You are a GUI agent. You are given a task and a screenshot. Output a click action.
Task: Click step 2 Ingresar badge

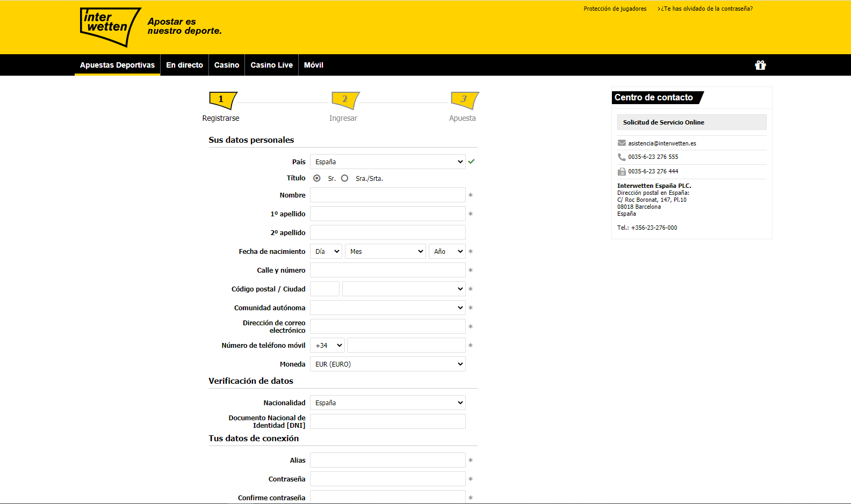(345, 100)
